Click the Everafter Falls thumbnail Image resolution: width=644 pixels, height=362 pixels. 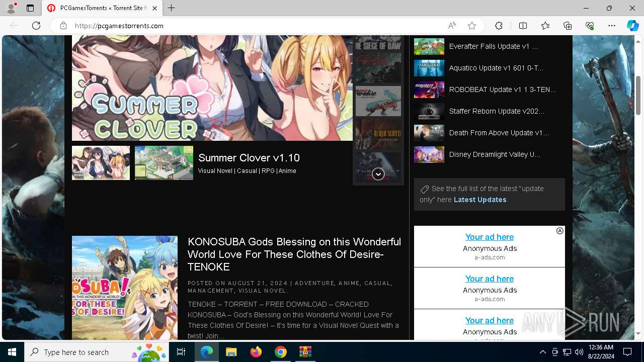(429, 46)
